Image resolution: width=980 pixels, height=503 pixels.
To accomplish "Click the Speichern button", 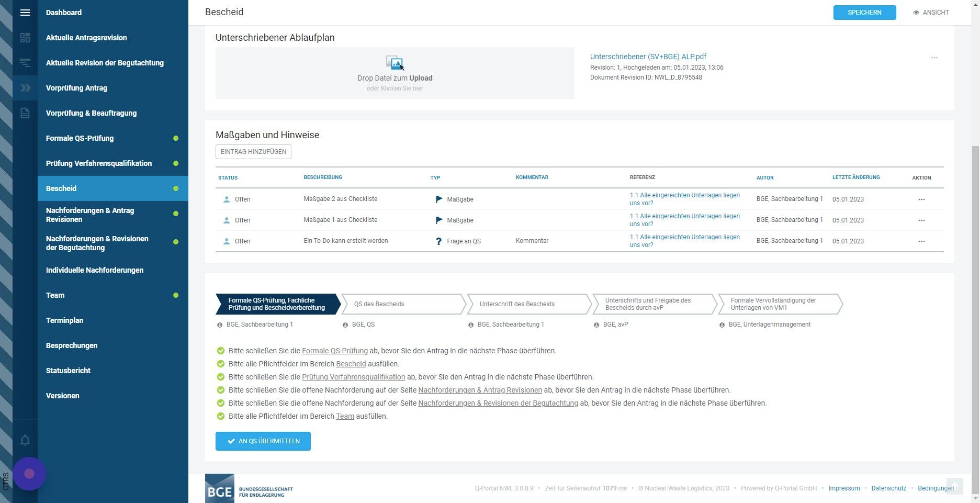I will pos(864,13).
